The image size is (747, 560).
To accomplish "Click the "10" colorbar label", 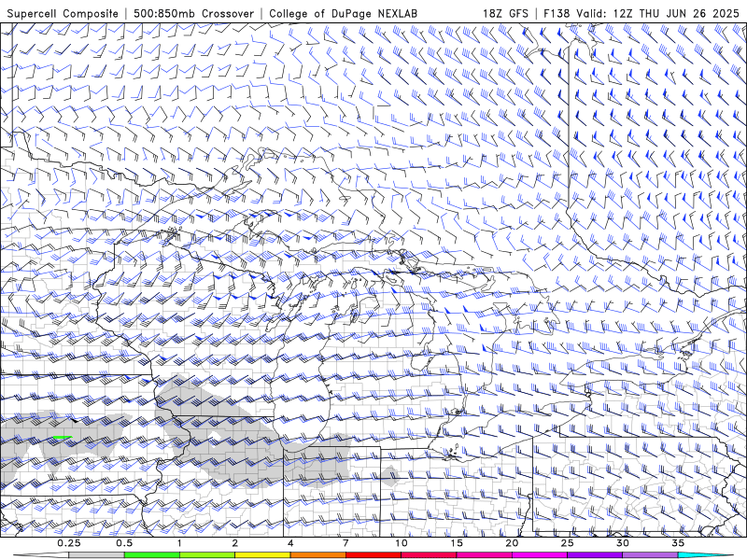I will click(402, 543).
